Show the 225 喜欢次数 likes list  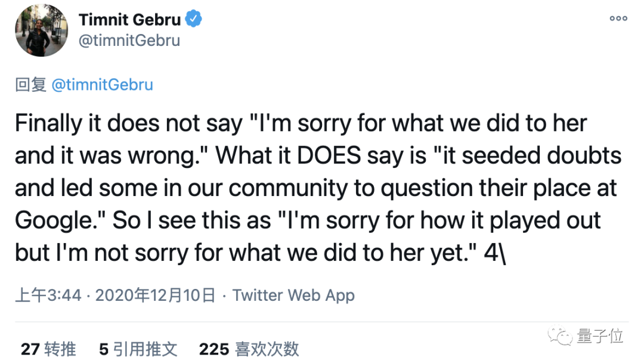click(249, 349)
